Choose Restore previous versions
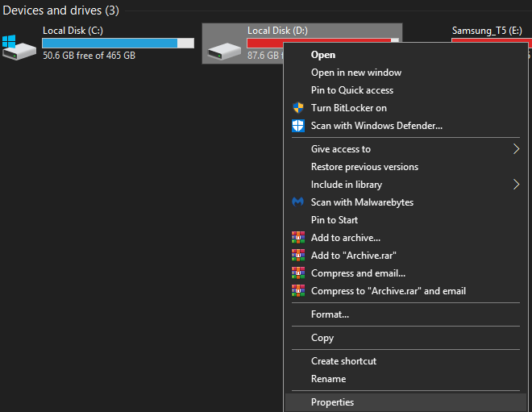The width and height of the screenshot is (532, 412). tap(364, 167)
